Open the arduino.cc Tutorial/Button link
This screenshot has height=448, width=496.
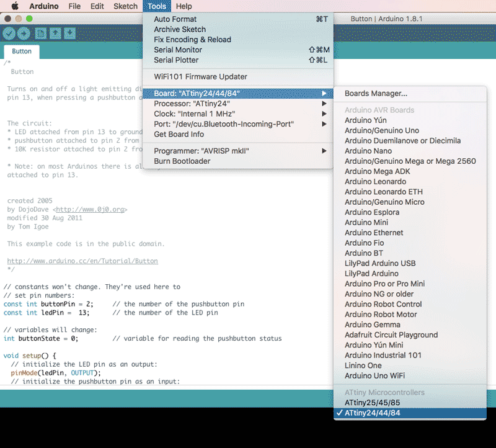click(82, 261)
